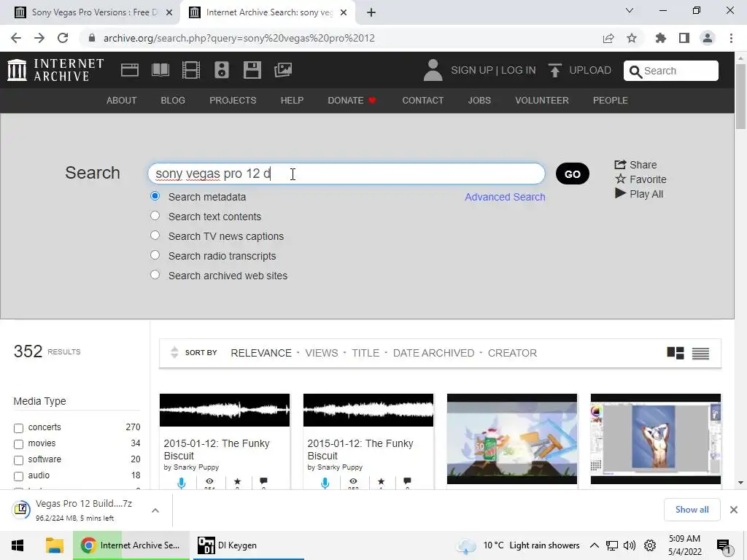Open DONATE menu item
747x560 pixels.
352,101
